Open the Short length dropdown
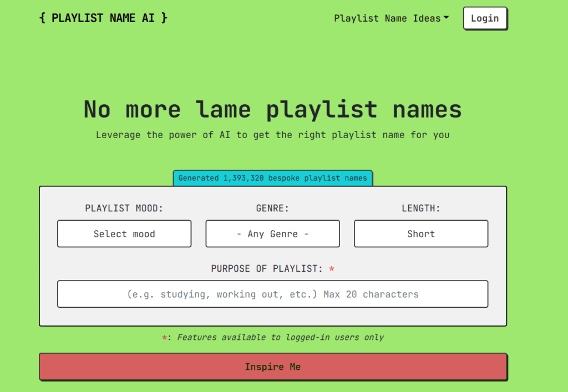Screen dimensions: 568x392 [421, 234]
